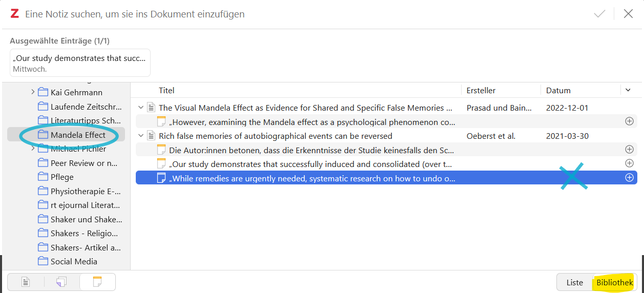644x293 pixels.
Task: Collapse the Visual Mandela Effect item
Action: 141,108
